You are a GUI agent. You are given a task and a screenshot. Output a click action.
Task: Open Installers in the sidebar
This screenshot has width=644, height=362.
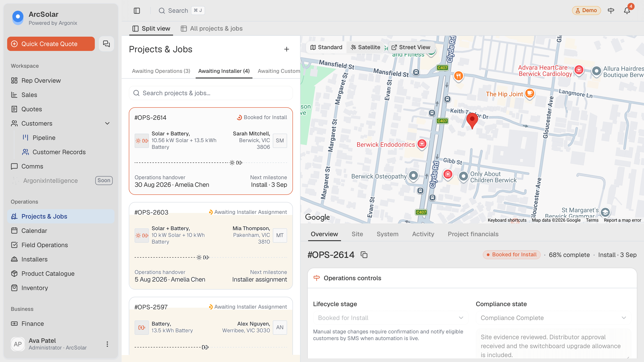[x=61, y=259]
